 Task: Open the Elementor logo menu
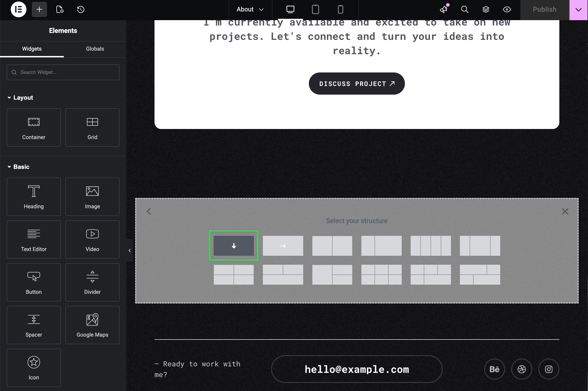pos(18,9)
